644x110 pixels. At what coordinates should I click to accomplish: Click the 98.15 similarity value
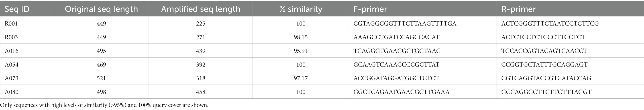tap(301, 37)
